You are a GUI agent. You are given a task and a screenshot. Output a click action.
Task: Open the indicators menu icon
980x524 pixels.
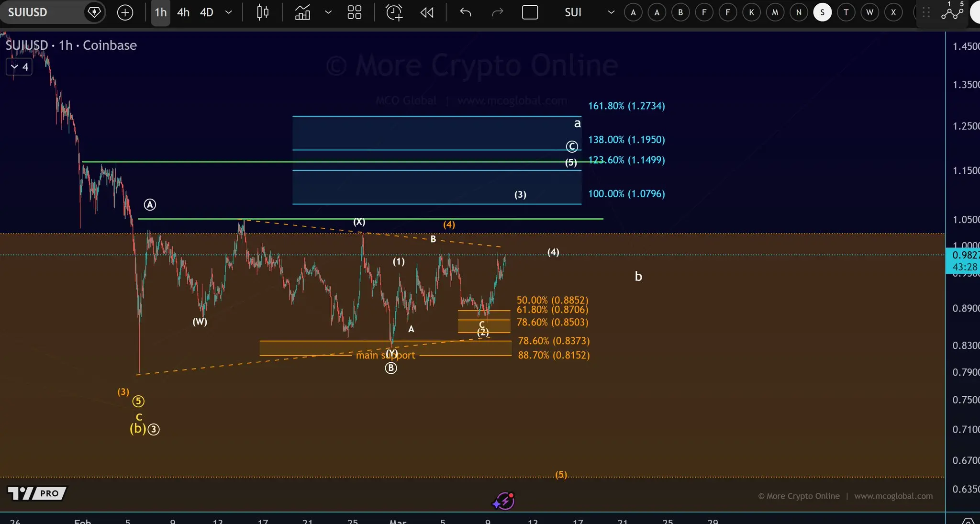[x=302, y=12]
